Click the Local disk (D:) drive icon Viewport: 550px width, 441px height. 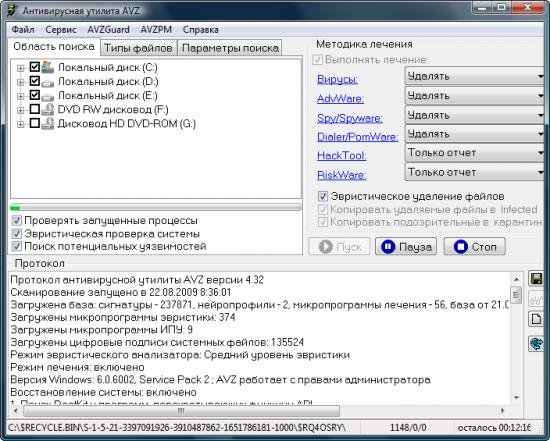pyautogui.click(x=48, y=83)
